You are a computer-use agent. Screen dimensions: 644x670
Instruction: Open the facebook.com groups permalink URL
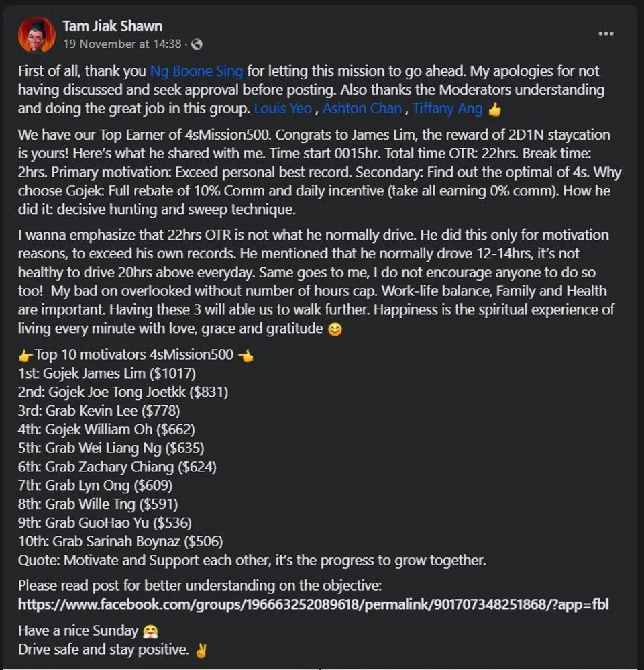[x=313, y=604]
